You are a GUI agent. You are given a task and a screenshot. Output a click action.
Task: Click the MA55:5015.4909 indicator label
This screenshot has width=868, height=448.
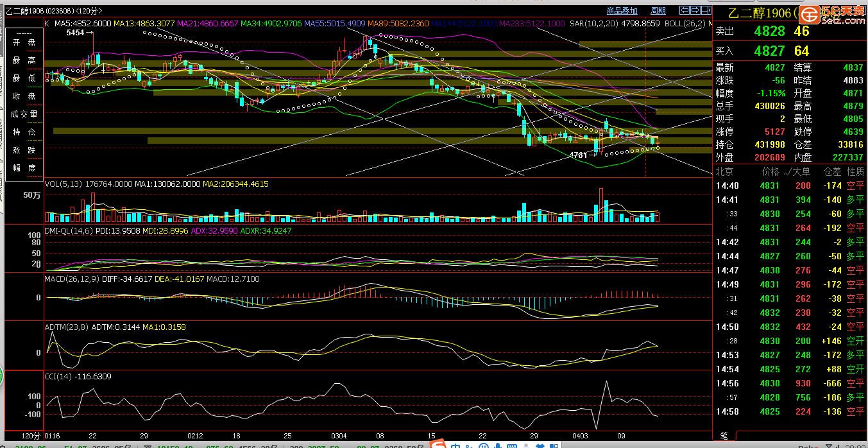tap(335, 23)
